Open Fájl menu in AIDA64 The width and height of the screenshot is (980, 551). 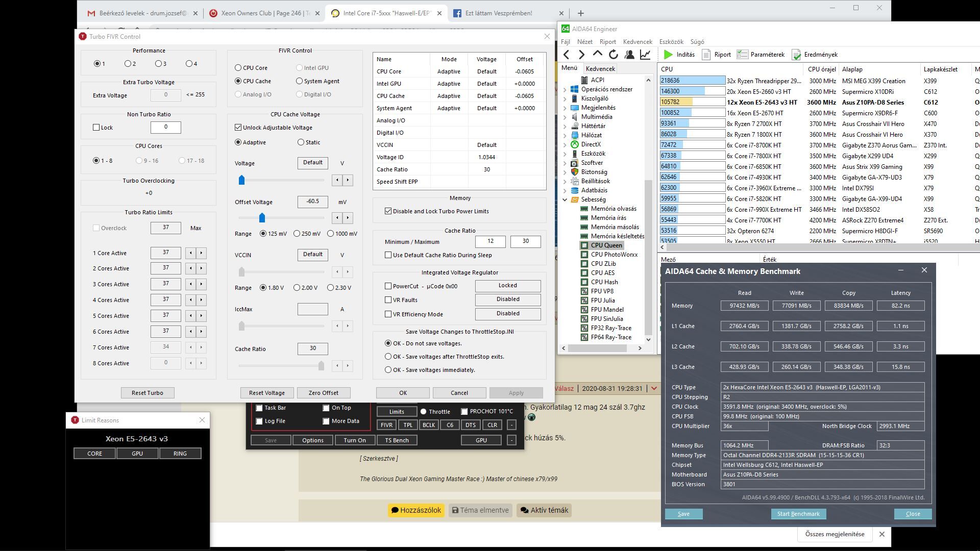pyautogui.click(x=566, y=42)
